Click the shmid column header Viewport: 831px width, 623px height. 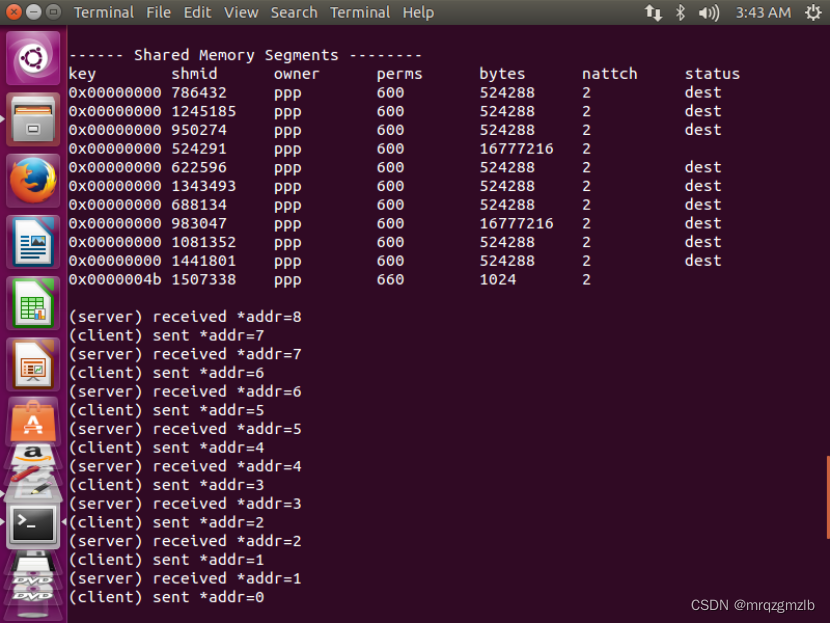click(194, 74)
